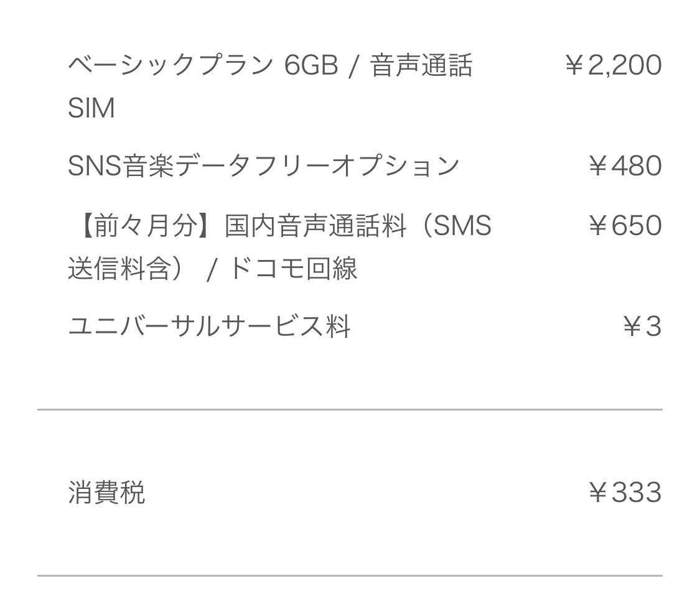Click the ￥333 tax amount
The height and width of the screenshot is (609, 700).
[625, 493]
